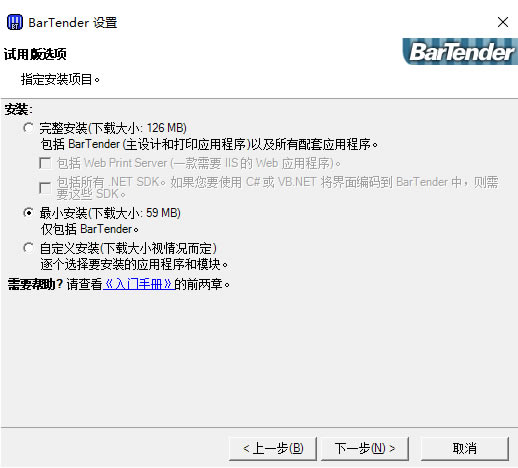Click the 包括所有 .NET SDK option text
This screenshot has width=518, height=468.
(x=277, y=188)
